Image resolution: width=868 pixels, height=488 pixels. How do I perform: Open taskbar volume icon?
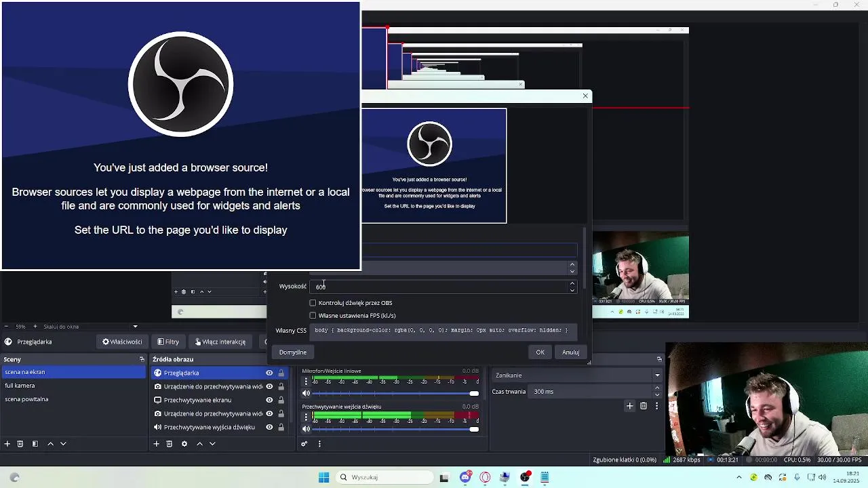click(823, 477)
